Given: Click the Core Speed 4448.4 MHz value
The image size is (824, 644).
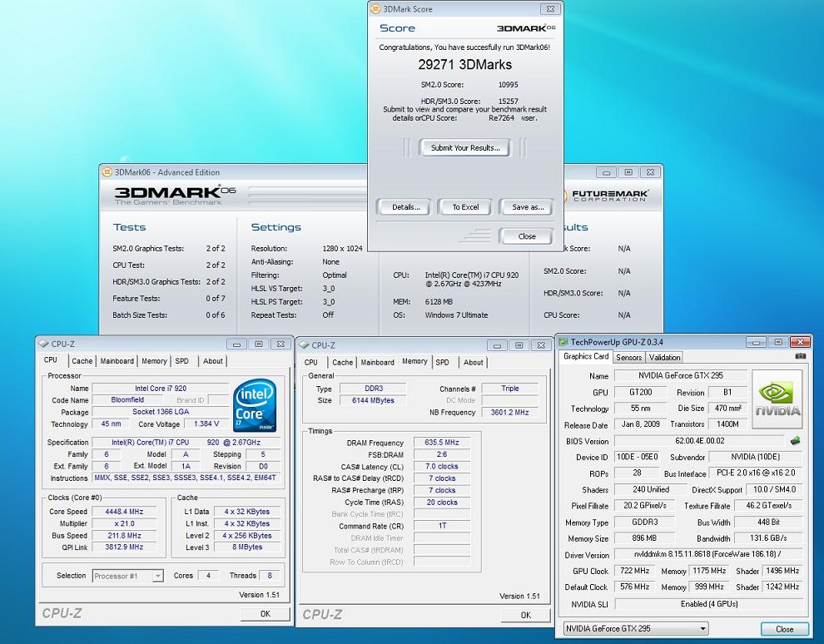Looking at the screenshot, I should click(x=124, y=511).
